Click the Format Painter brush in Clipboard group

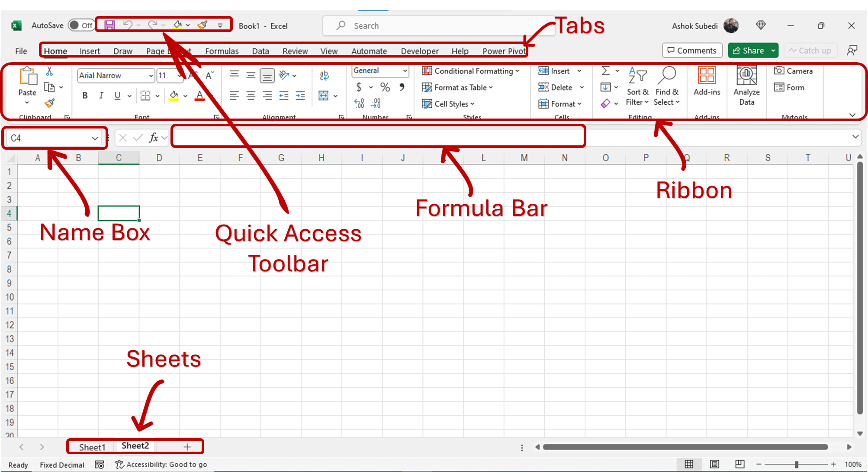tap(50, 103)
